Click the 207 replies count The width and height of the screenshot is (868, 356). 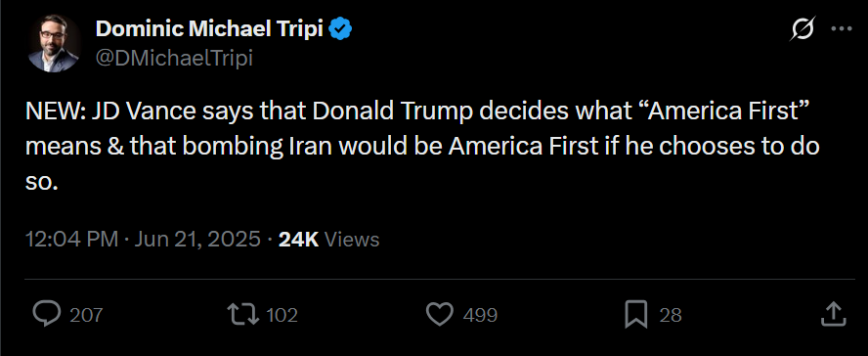pyautogui.click(x=86, y=315)
